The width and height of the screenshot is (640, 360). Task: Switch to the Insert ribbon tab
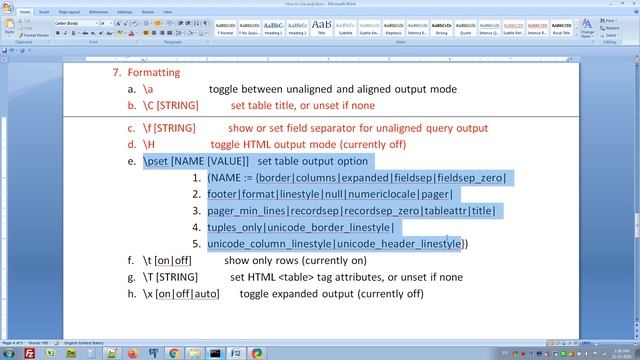(44, 12)
